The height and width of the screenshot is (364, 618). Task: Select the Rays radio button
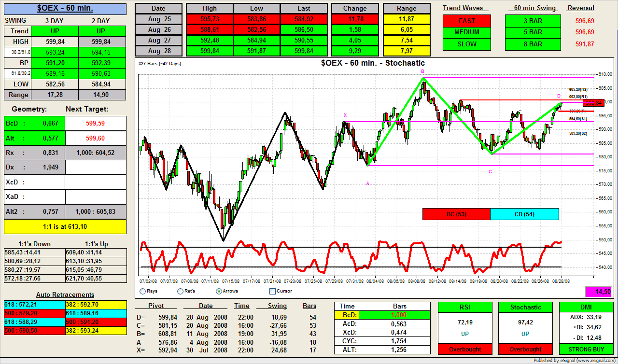point(142,291)
